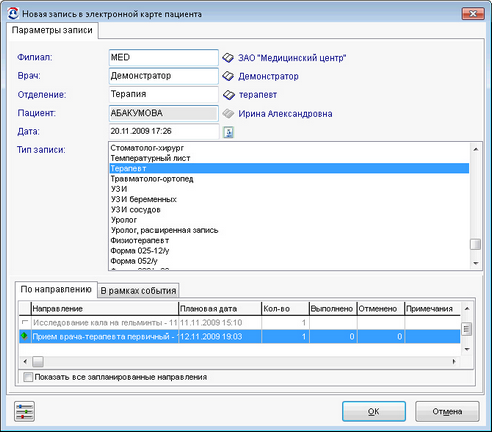Tick the checkbox of Исследование кала row
The height and width of the screenshot is (432, 492).
[25, 322]
